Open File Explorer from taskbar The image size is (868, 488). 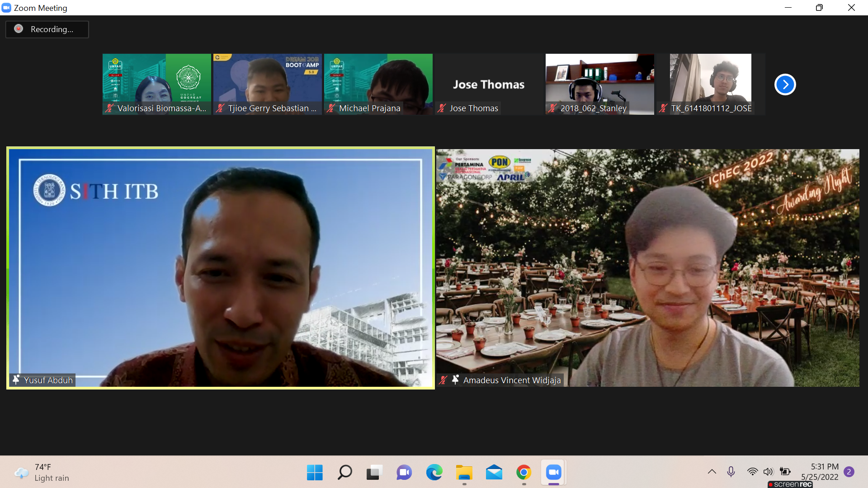coord(464,473)
